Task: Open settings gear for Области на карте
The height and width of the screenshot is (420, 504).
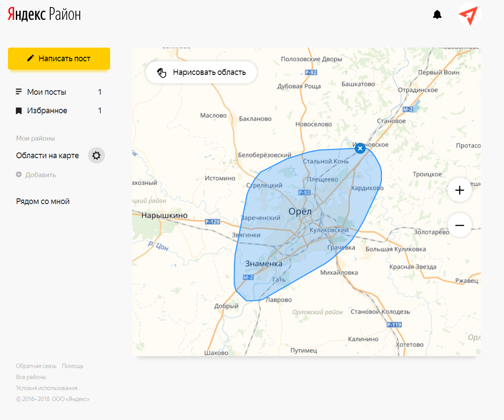Action: [x=96, y=156]
